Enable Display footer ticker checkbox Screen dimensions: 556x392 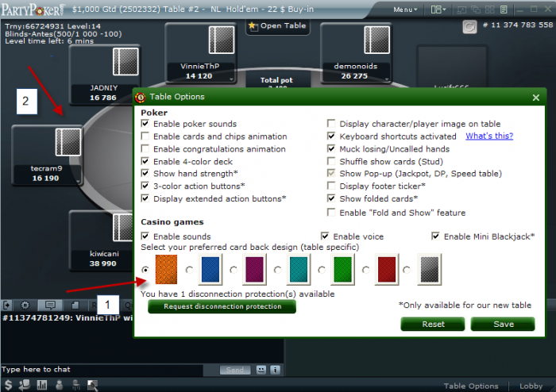point(331,186)
